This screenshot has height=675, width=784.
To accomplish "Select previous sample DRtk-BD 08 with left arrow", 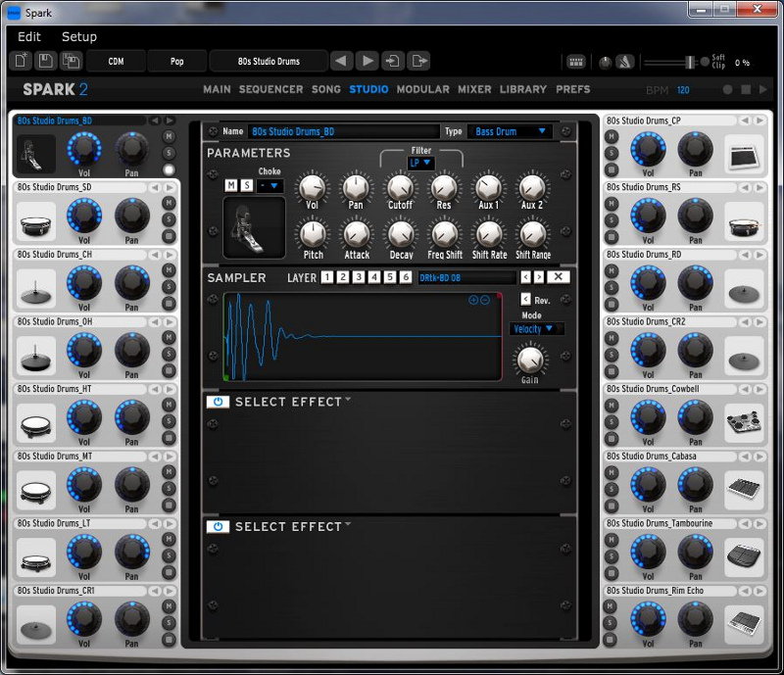I will (525, 276).
